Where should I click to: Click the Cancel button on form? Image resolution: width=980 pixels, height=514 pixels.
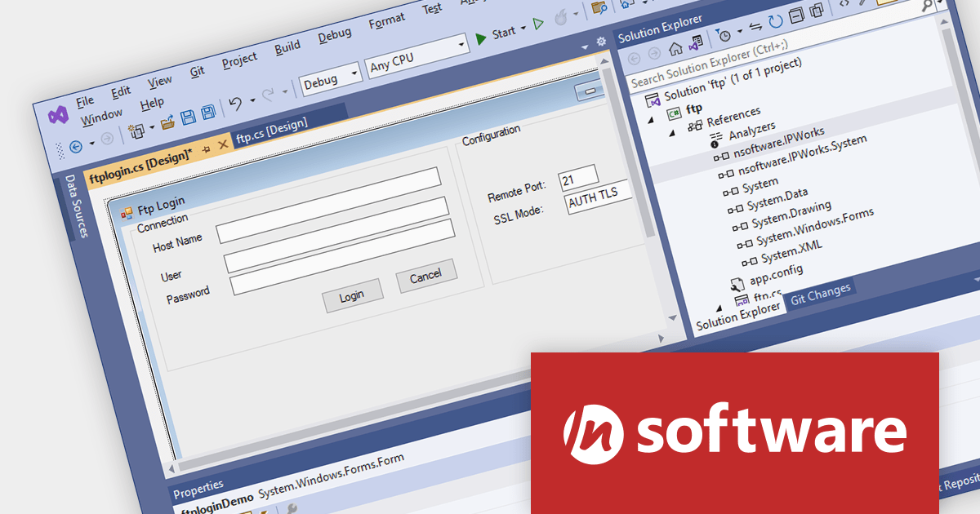(426, 276)
